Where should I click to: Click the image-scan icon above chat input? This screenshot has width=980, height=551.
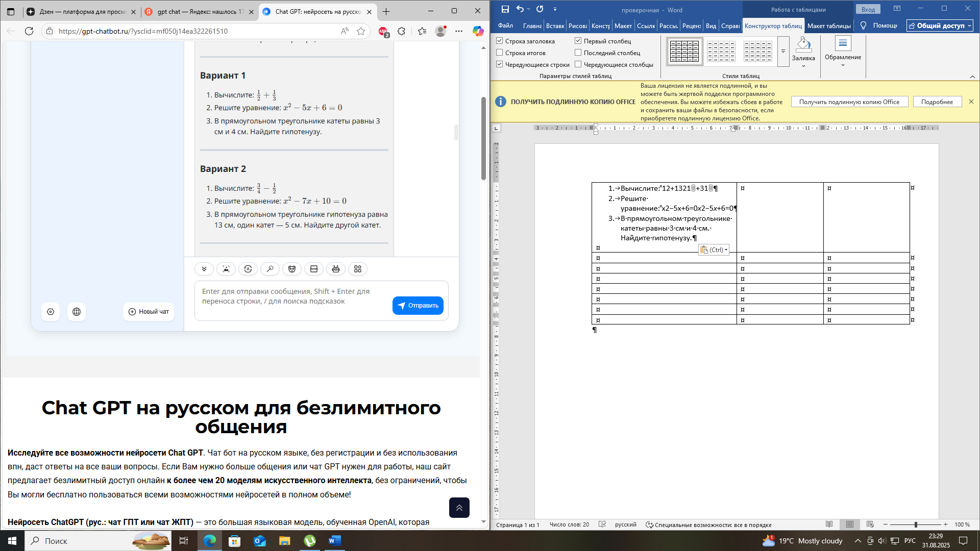tap(226, 269)
